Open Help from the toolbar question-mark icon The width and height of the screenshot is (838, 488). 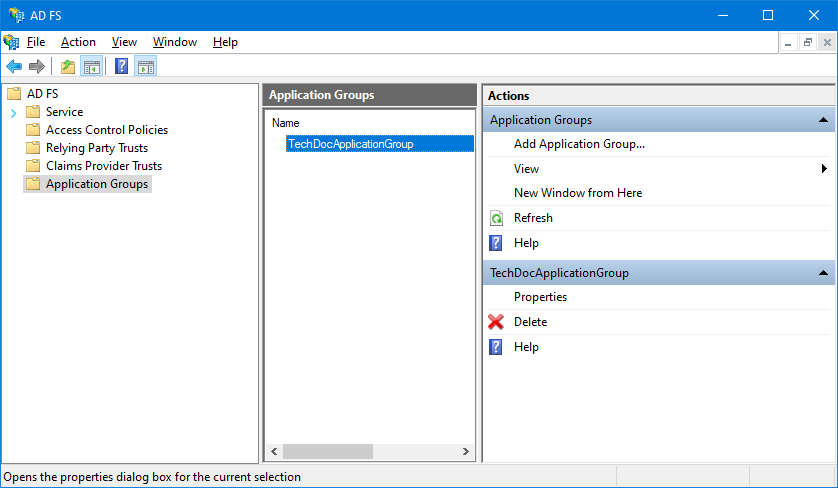point(121,66)
